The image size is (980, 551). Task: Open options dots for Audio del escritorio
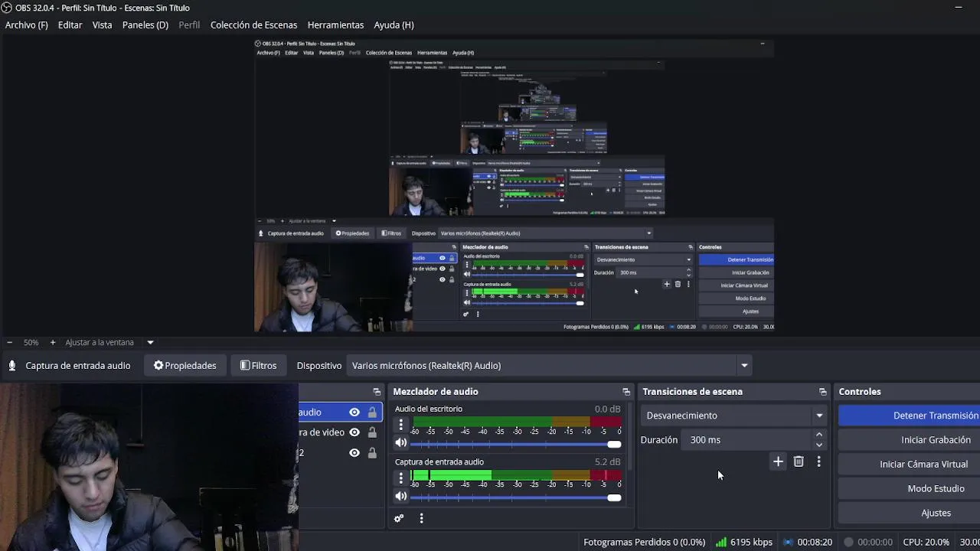(x=400, y=425)
